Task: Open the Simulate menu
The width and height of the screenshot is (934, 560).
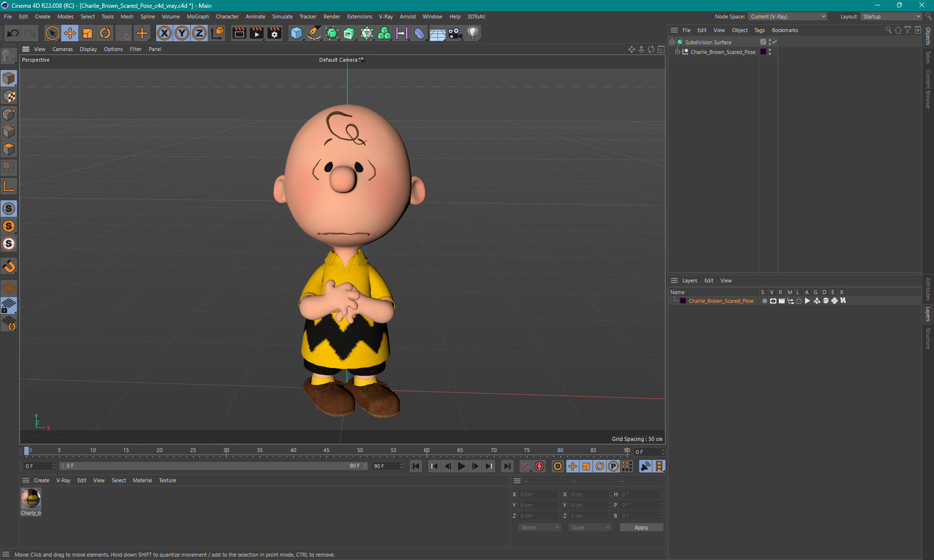Action: coord(282,17)
